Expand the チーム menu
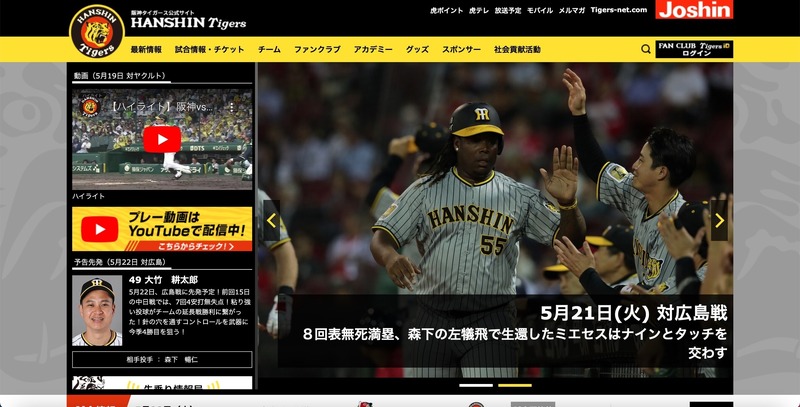Viewport: 800px width, 407px height. coord(269,49)
